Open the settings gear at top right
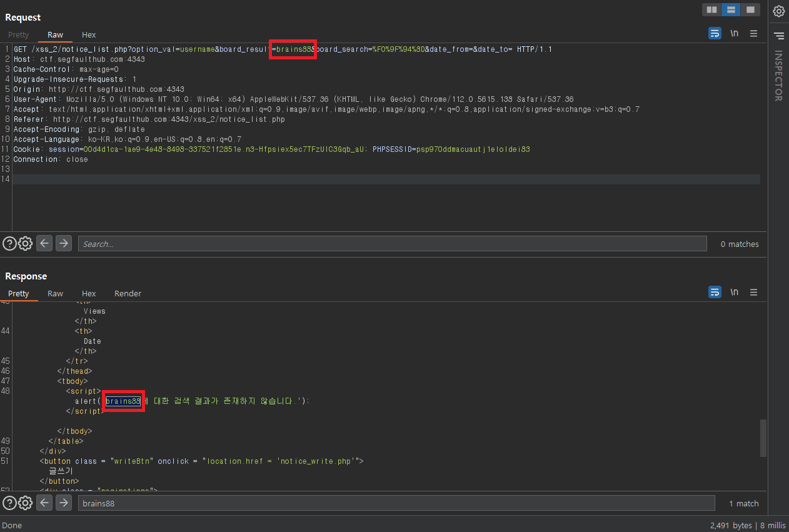Image resolution: width=789 pixels, height=532 pixels. [778, 11]
